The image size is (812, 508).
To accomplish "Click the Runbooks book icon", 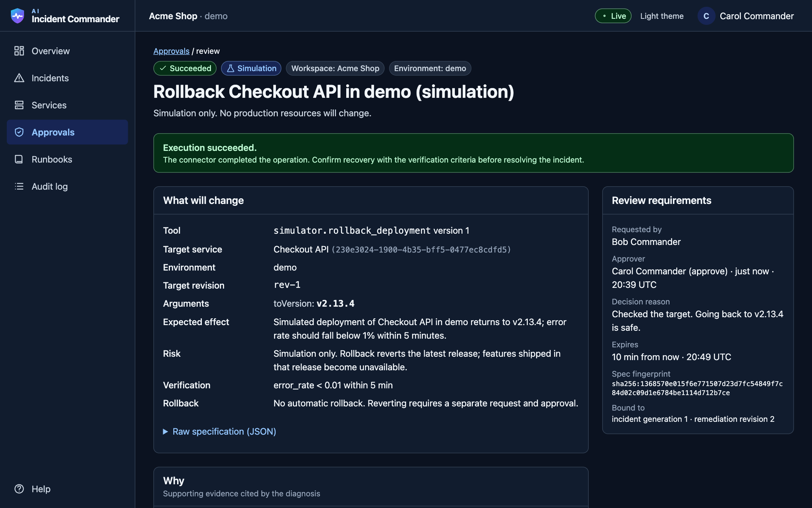I will tap(19, 159).
